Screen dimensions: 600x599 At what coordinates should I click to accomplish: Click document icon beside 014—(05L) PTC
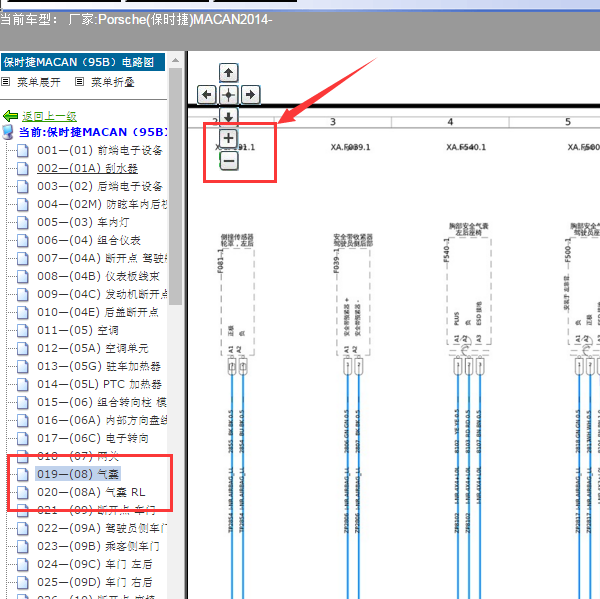point(23,384)
